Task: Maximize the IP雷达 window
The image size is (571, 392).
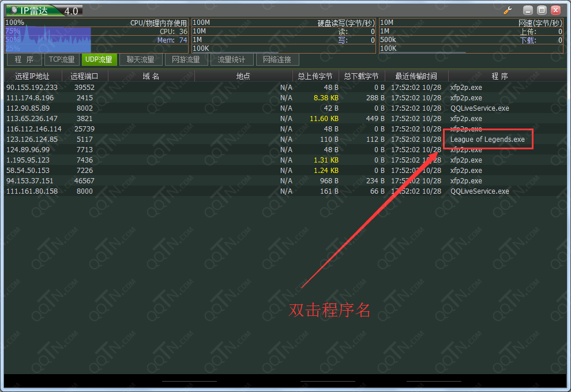Action: coord(542,10)
